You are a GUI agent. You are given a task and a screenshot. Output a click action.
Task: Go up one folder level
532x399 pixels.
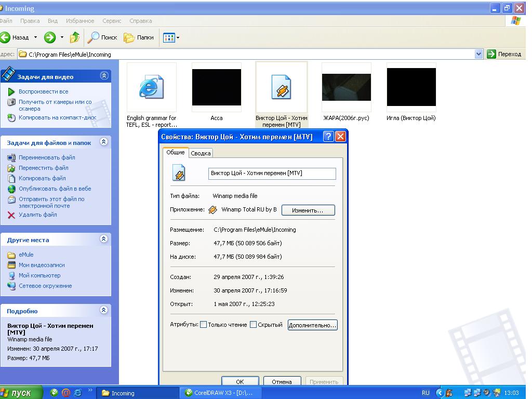click(75, 37)
